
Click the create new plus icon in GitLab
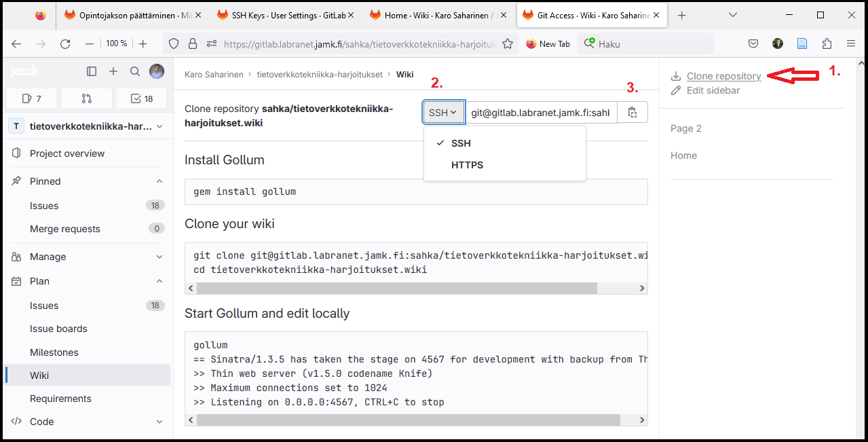(x=113, y=71)
